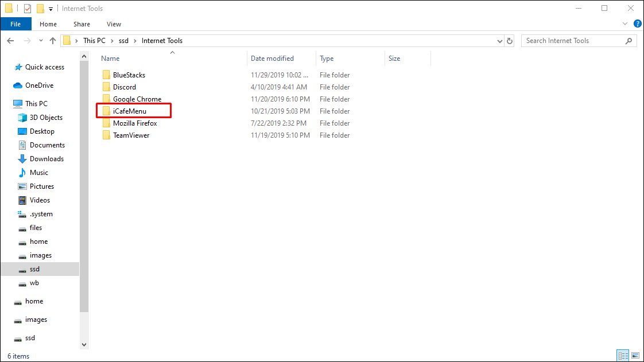Sort by Date modified column header

[272, 59]
